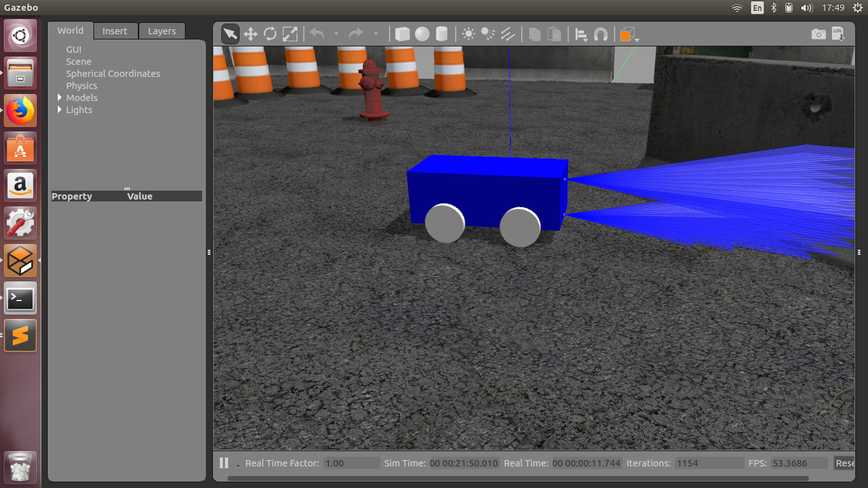Click the Reset button on the status bar

coord(846,463)
